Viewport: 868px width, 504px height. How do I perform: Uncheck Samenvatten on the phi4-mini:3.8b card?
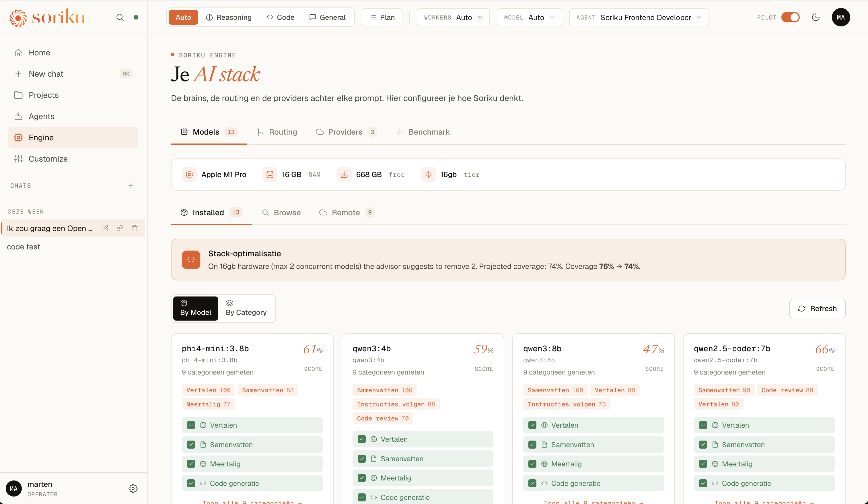pos(191,444)
